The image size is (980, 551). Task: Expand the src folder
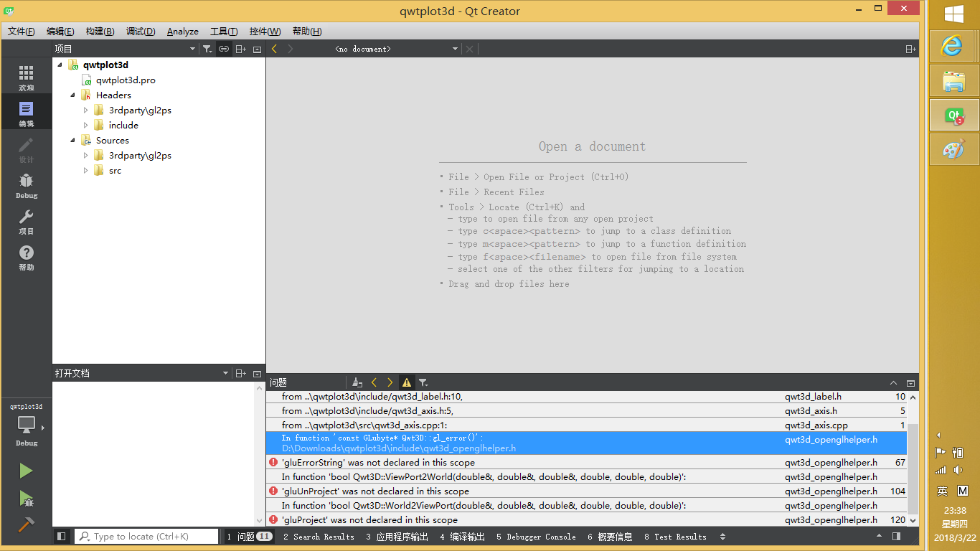pyautogui.click(x=85, y=171)
